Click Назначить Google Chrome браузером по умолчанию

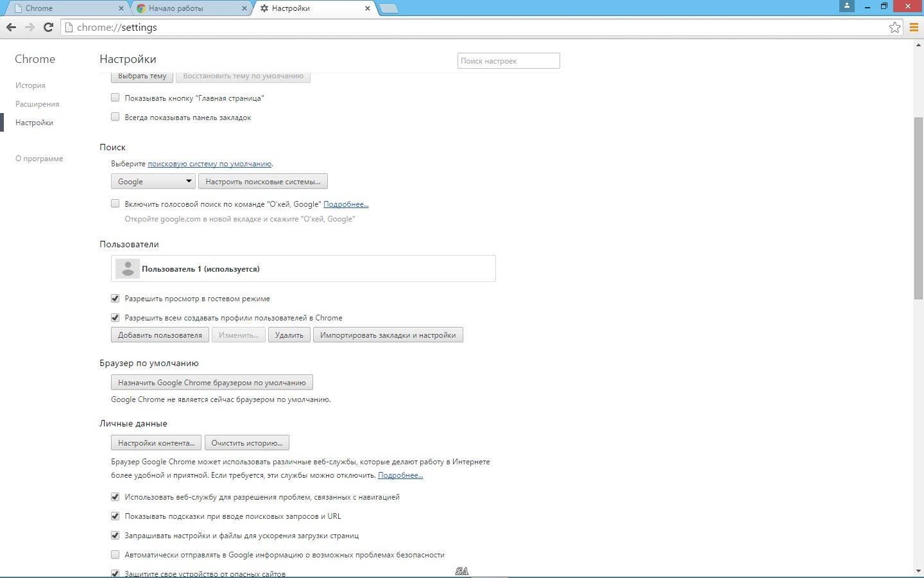point(212,382)
